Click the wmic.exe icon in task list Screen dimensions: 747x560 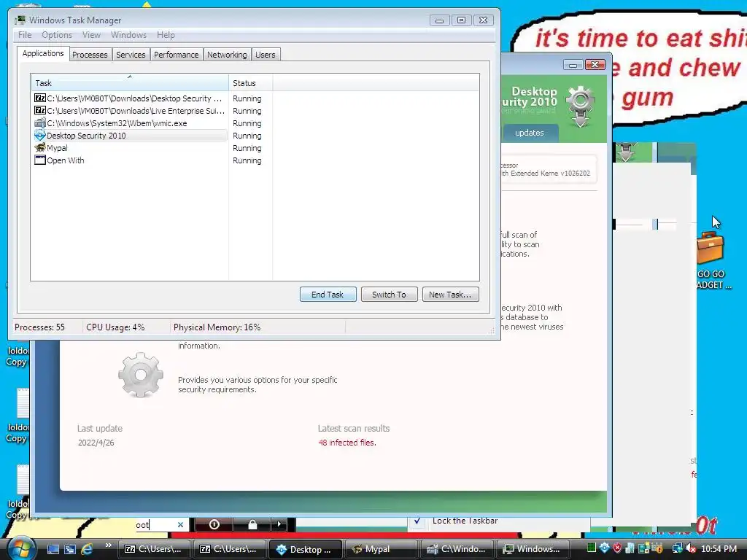click(40, 122)
